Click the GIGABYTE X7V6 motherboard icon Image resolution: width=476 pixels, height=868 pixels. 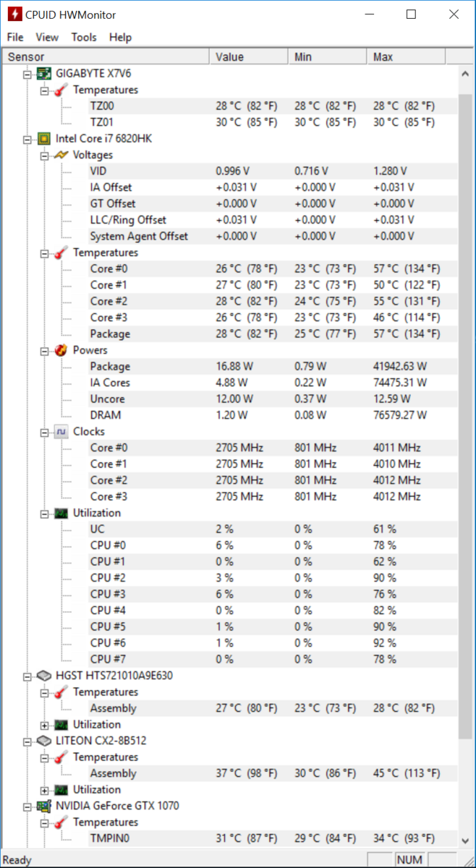coord(43,74)
